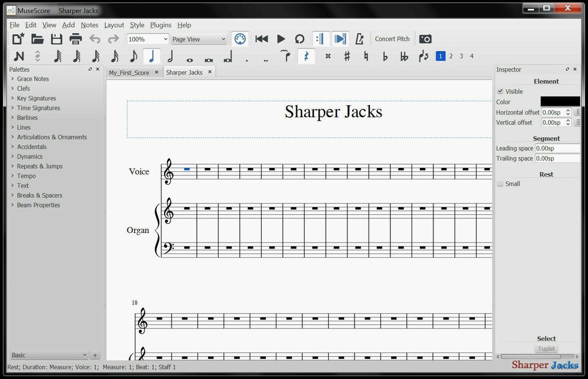Screen dimensions: 588x379
Task: Open the Page View dropdown
Action: click(198, 39)
